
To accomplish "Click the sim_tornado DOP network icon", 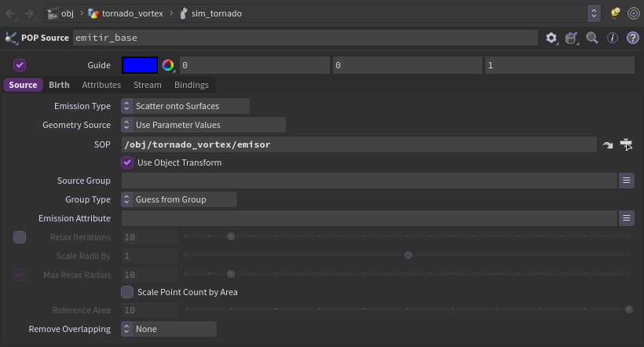I will tap(184, 13).
